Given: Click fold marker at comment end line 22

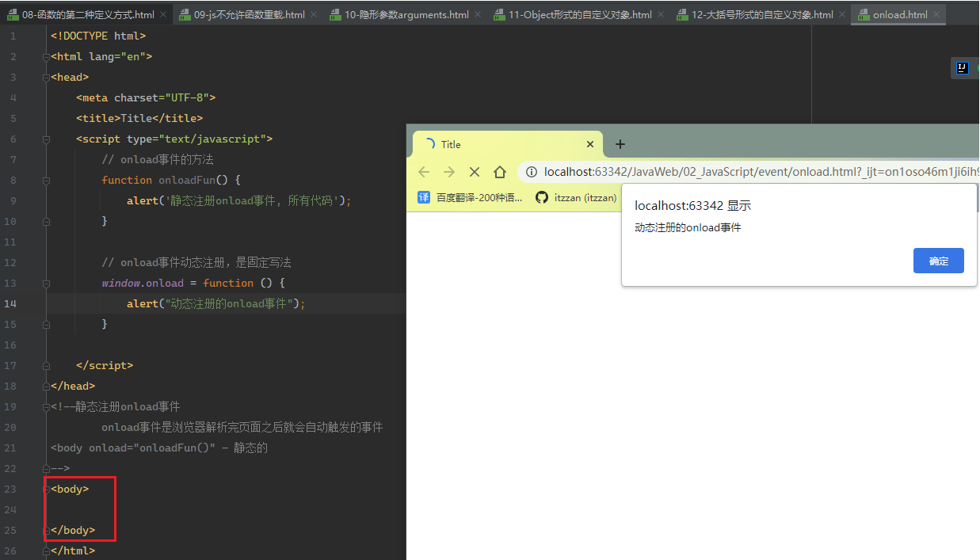Looking at the screenshot, I should pyautogui.click(x=46, y=469).
